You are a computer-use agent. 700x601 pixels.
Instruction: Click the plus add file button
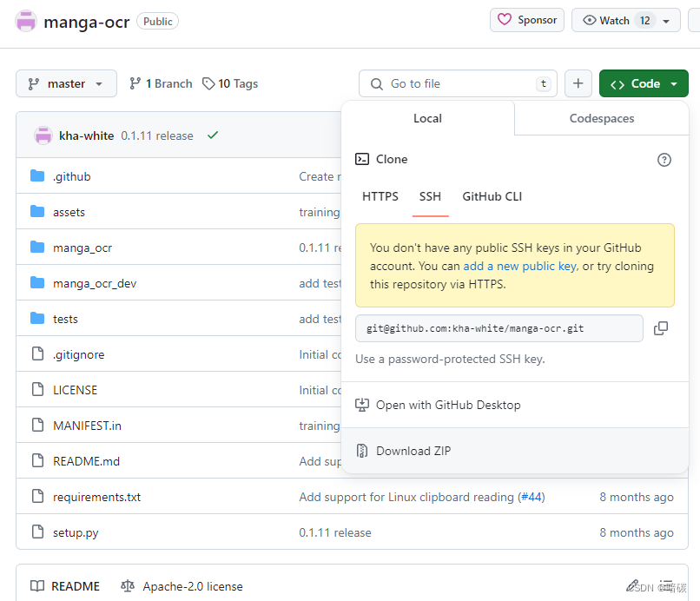point(578,83)
